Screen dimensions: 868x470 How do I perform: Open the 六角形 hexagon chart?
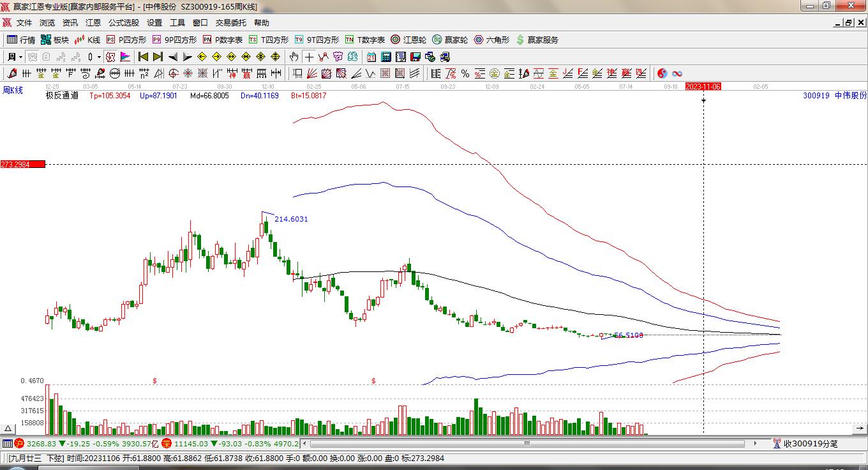(x=491, y=40)
